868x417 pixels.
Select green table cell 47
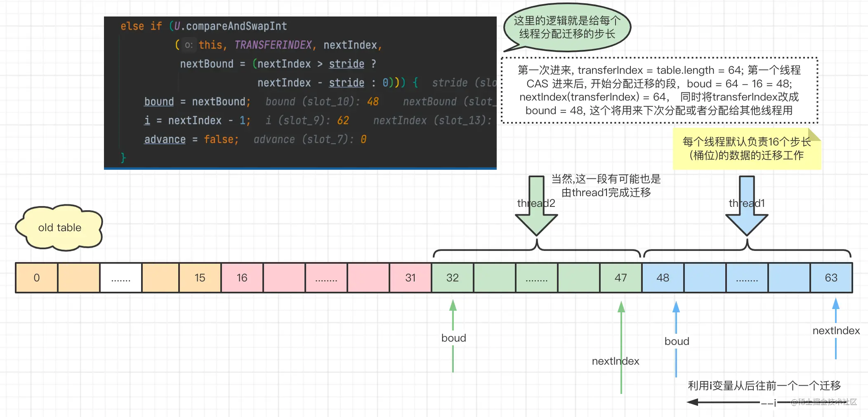pyautogui.click(x=621, y=278)
